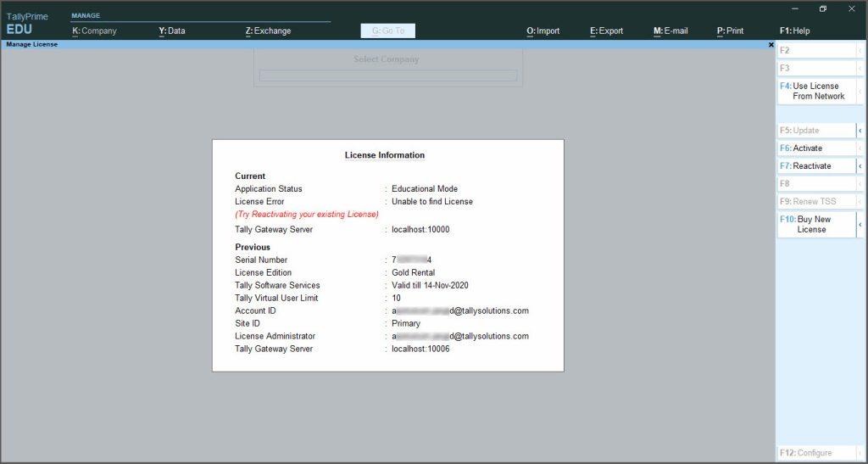Click the Serial Number value
Viewport: 868px width, 464px height.
pos(411,260)
